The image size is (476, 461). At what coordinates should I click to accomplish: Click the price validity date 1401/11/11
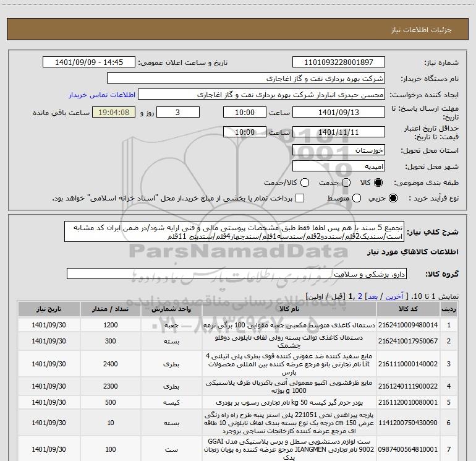point(339,132)
